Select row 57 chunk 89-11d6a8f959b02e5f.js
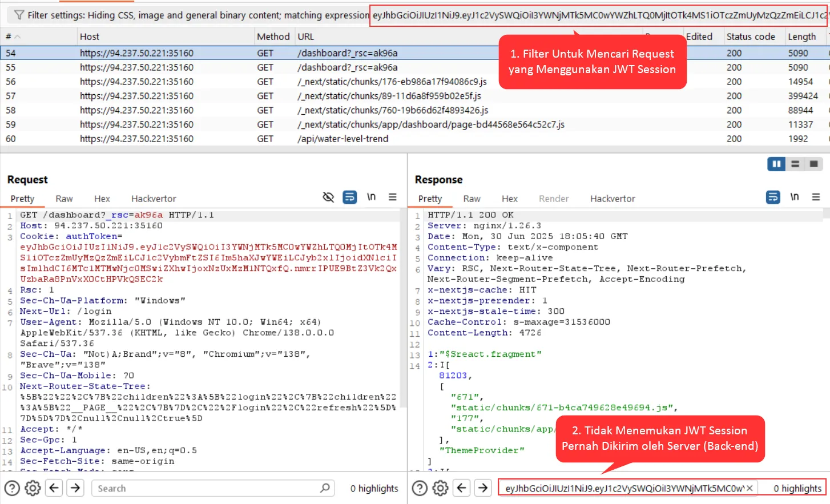830x504 pixels. (415, 96)
